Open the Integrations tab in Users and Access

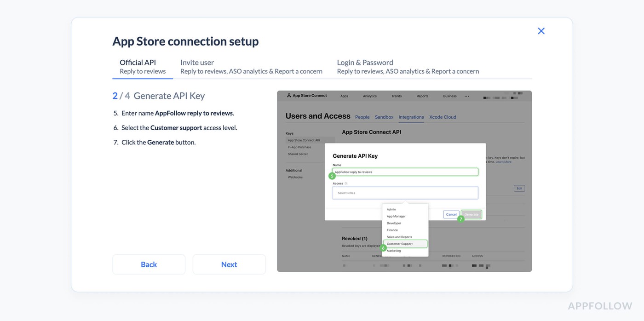click(411, 117)
